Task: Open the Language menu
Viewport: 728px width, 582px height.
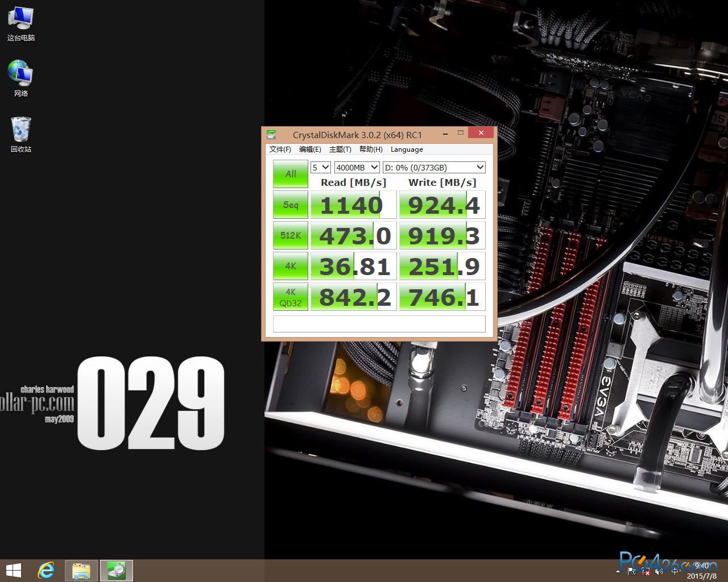Action: click(x=407, y=149)
